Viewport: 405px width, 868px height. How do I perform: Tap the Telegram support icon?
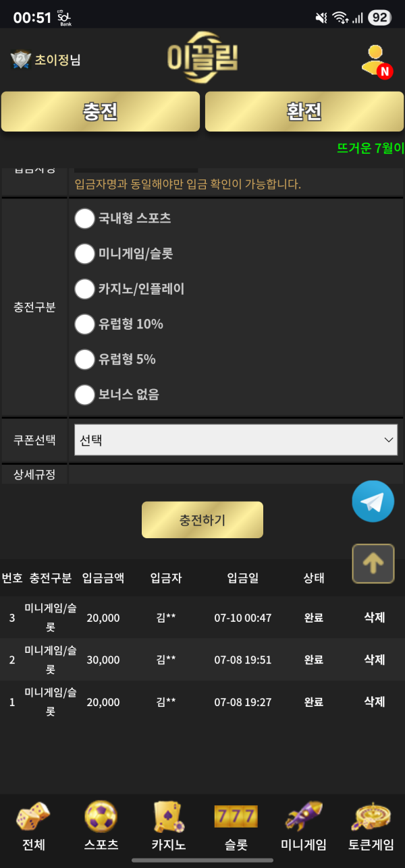[x=373, y=501]
